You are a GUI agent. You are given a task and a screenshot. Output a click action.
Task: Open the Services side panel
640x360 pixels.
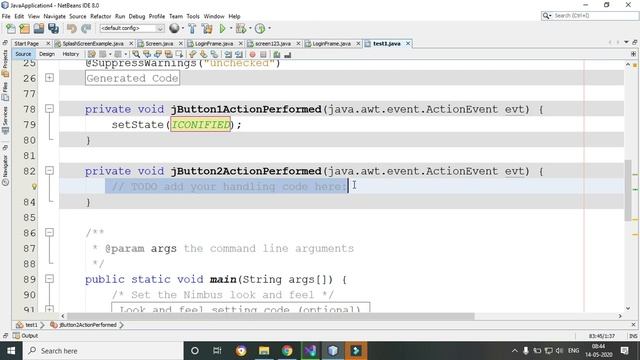[5, 120]
